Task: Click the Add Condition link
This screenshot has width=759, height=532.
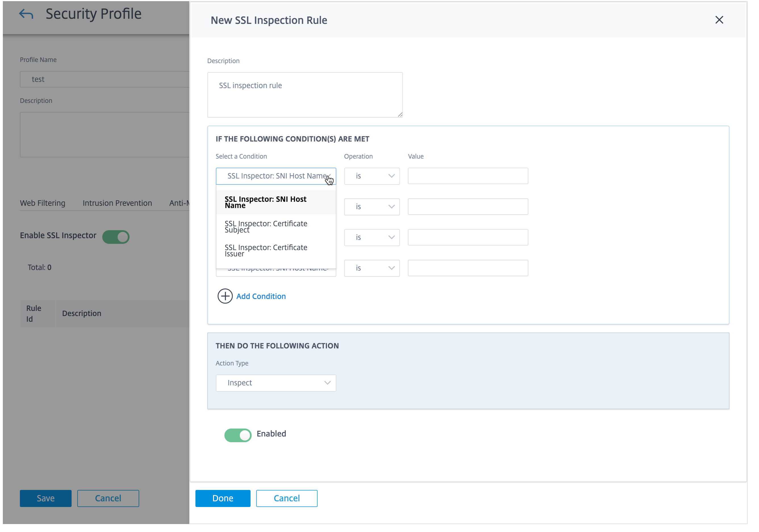Action: pos(261,296)
